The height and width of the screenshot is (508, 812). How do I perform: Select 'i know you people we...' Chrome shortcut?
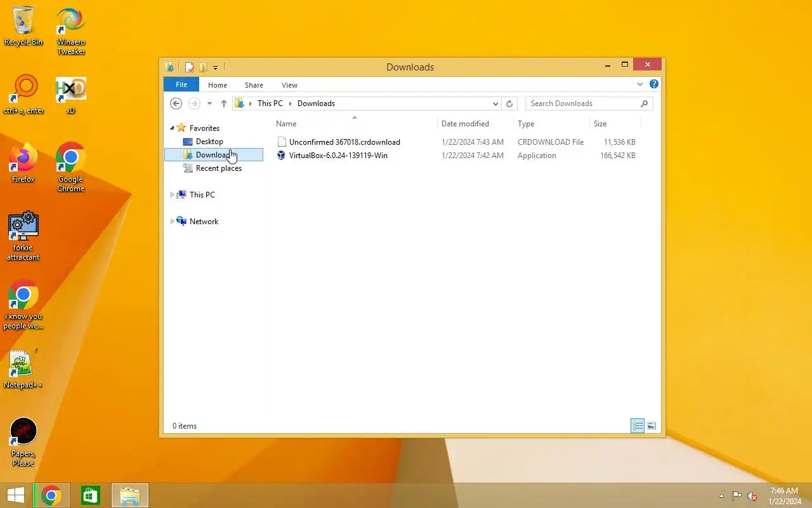click(x=23, y=305)
